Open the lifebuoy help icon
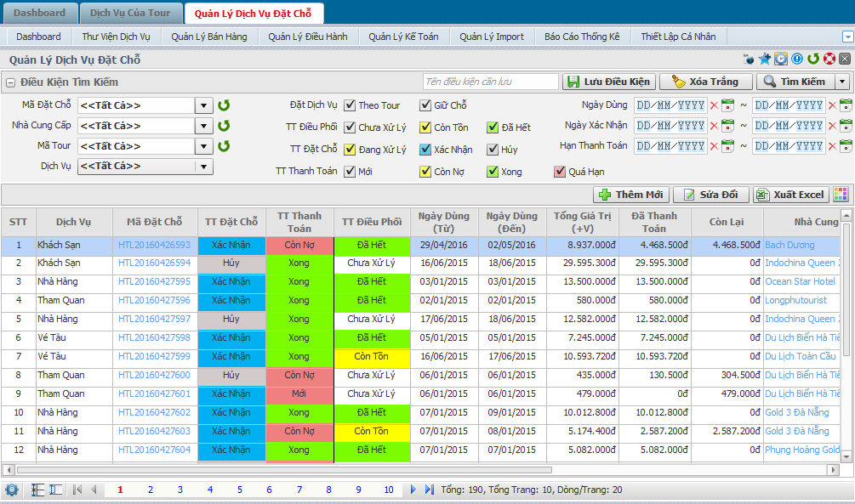Image resolution: width=855 pixels, height=504 pixels. pos(829,59)
